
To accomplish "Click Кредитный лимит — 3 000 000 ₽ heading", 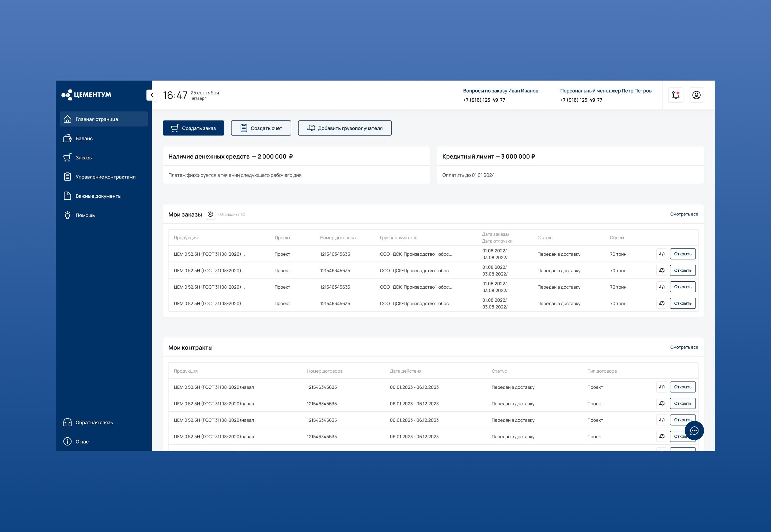I will [488, 156].
